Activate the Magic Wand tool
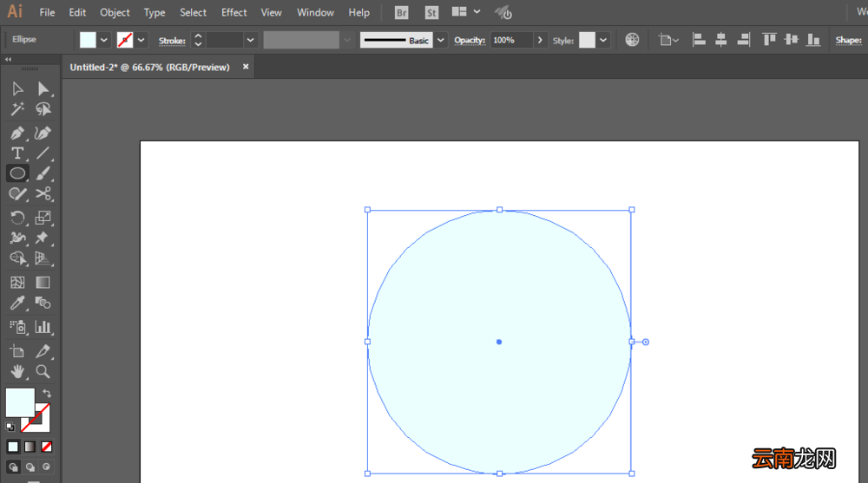The image size is (868, 483). 17,109
